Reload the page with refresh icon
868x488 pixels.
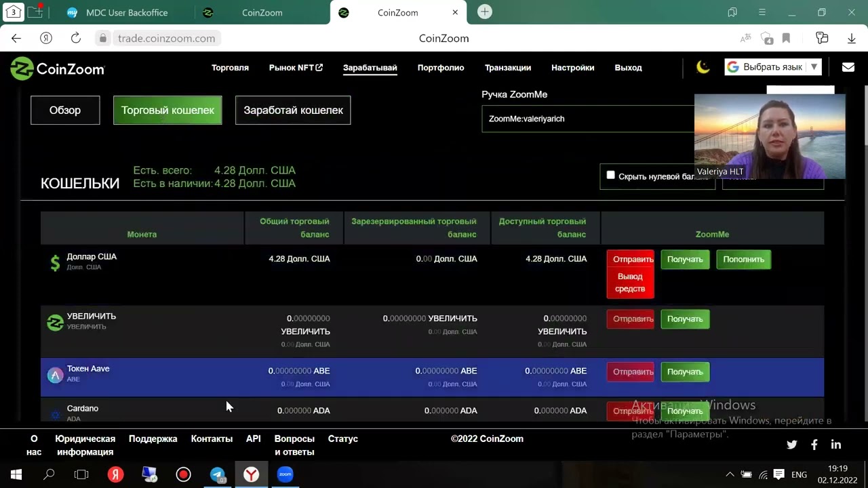pos(75,39)
